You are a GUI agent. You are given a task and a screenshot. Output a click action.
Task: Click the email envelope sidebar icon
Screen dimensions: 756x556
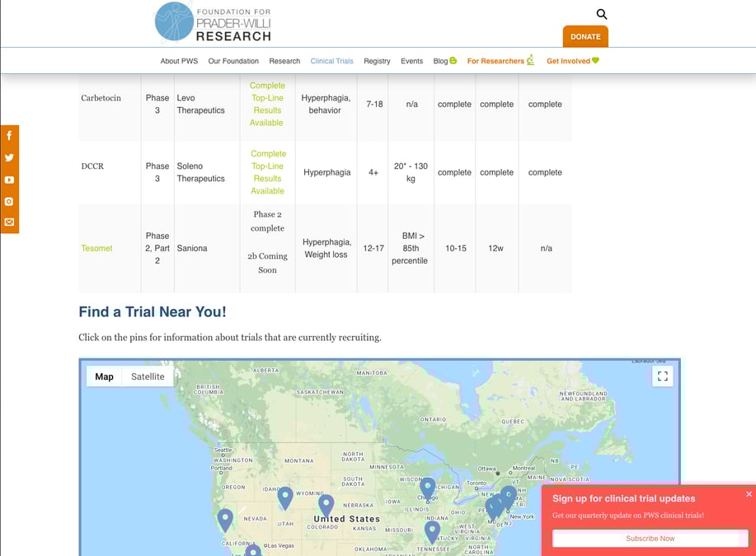(x=9, y=222)
